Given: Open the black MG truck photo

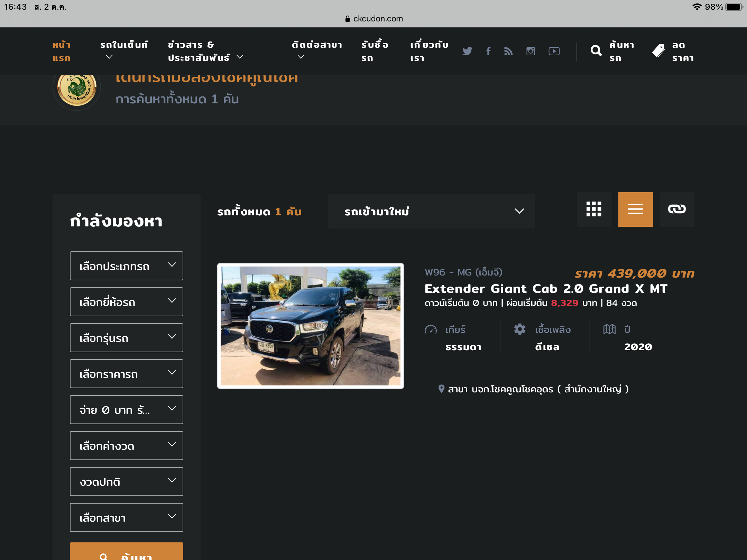Looking at the screenshot, I should [x=311, y=326].
